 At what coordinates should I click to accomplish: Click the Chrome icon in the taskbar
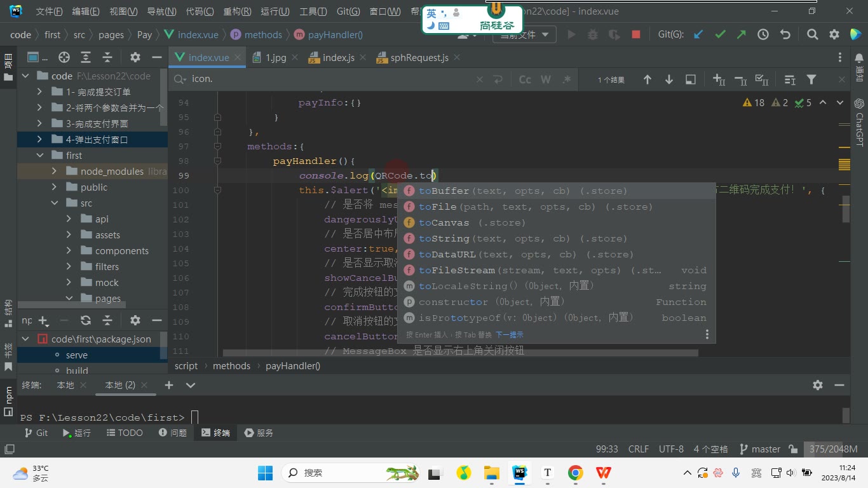[576, 473]
